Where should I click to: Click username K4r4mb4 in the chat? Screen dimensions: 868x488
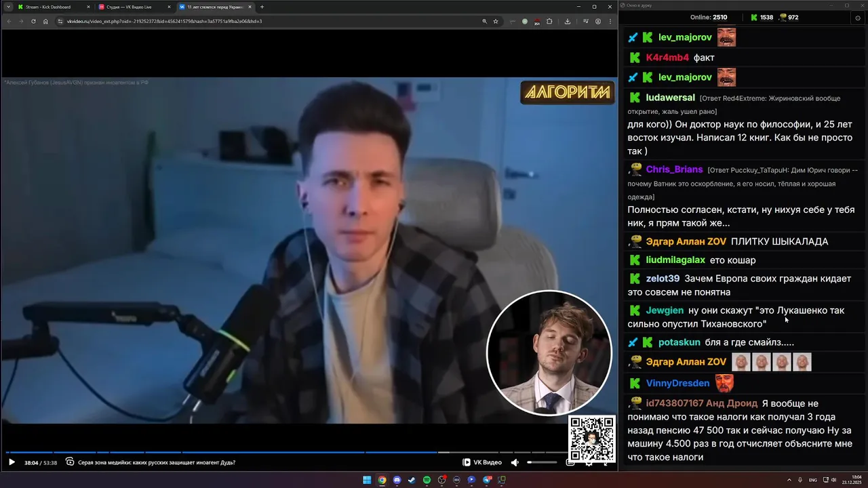pos(667,58)
